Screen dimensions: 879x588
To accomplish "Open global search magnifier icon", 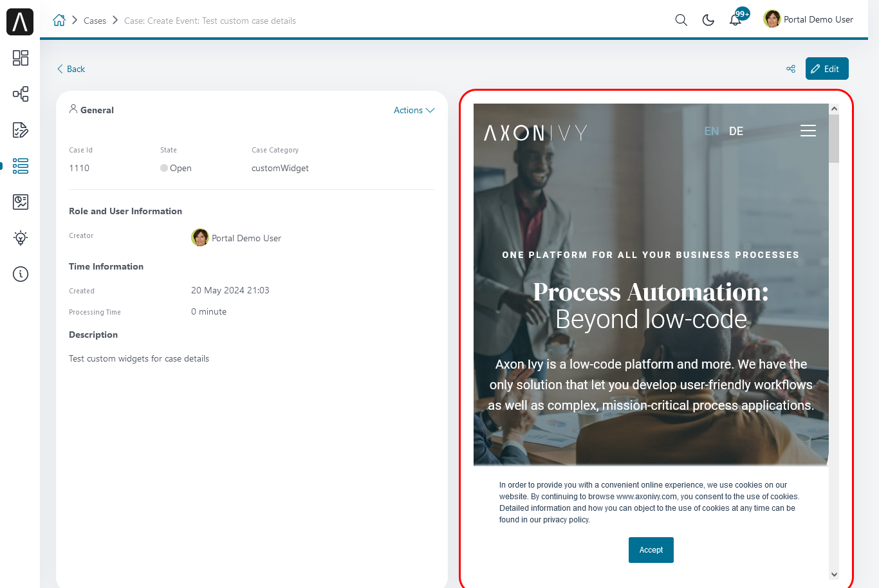I will [681, 20].
